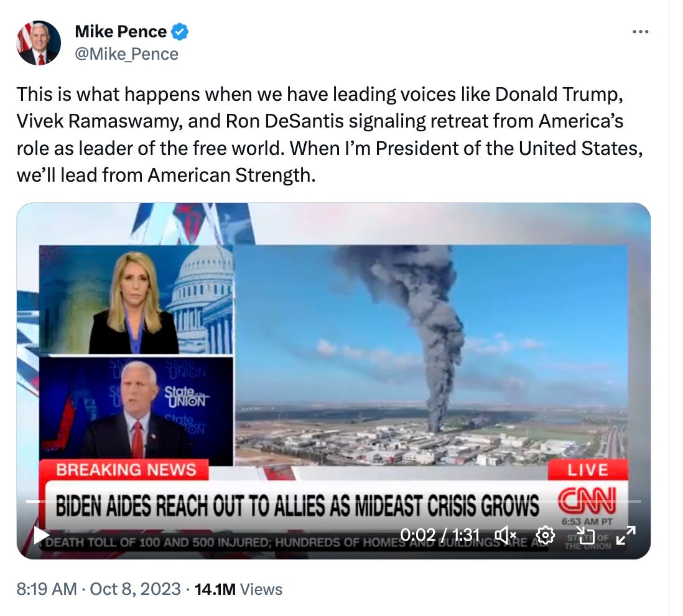Switch video to picture-in-picture mode

585,535
